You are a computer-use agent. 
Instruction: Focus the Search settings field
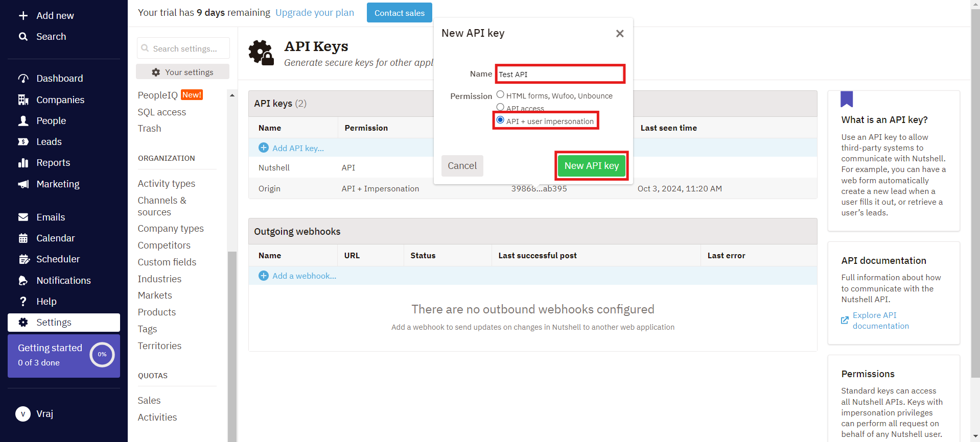click(183, 48)
